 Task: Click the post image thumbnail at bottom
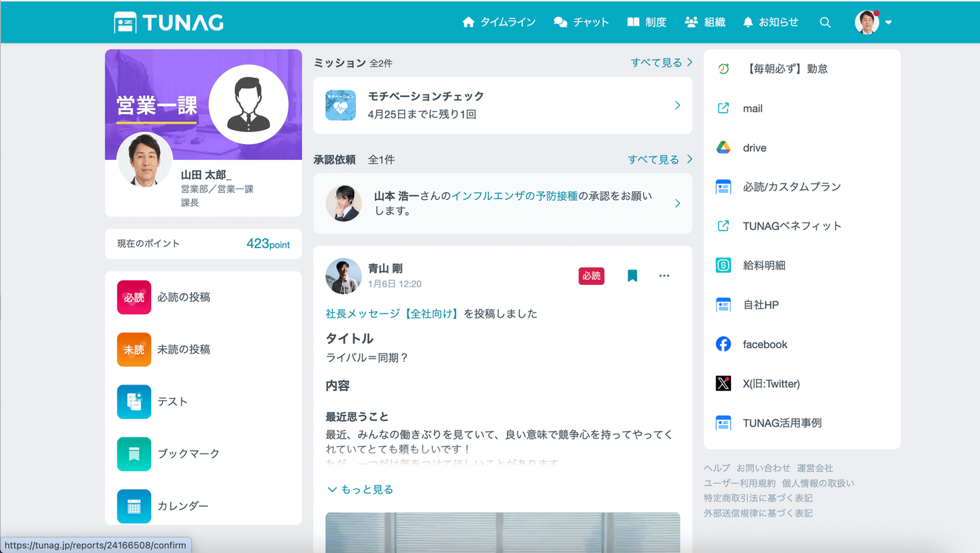pos(502,533)
